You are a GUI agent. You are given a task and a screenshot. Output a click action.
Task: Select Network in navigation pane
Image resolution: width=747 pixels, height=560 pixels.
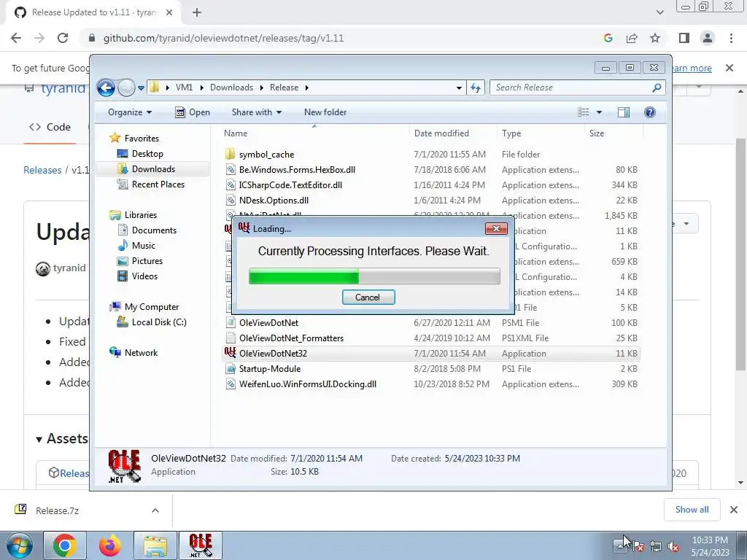(x=141, y=353)
